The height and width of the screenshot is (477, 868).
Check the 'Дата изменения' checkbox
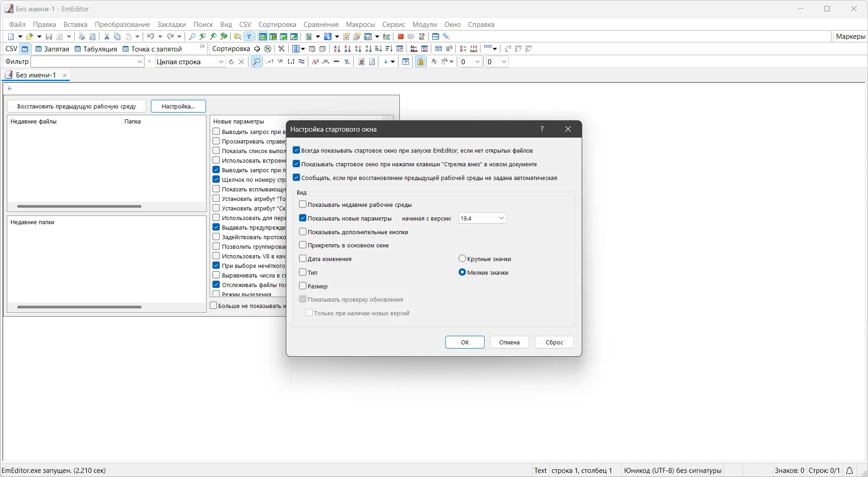pyautogui.click(x=303, y=259)
